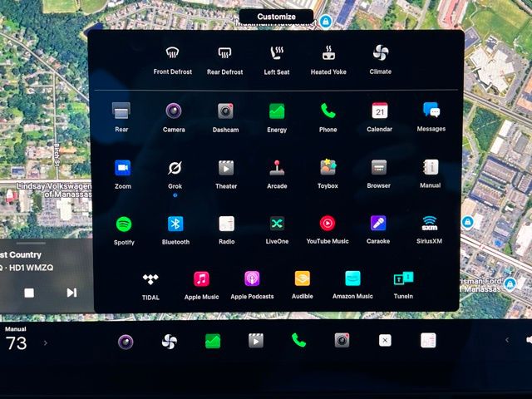Toggle the Front Defrost control
This screenshot has width=532, height=399.
coord(173,54)
